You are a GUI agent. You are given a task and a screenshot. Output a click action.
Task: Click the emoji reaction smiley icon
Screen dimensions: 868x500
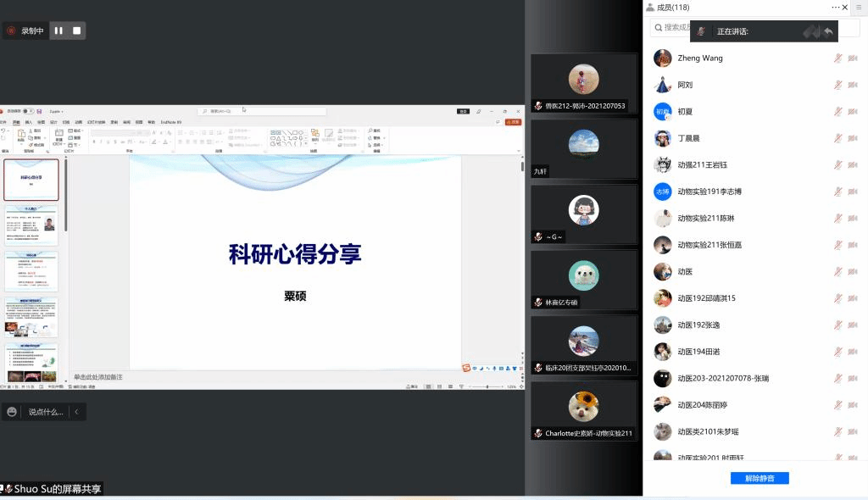tap(12, 412)
